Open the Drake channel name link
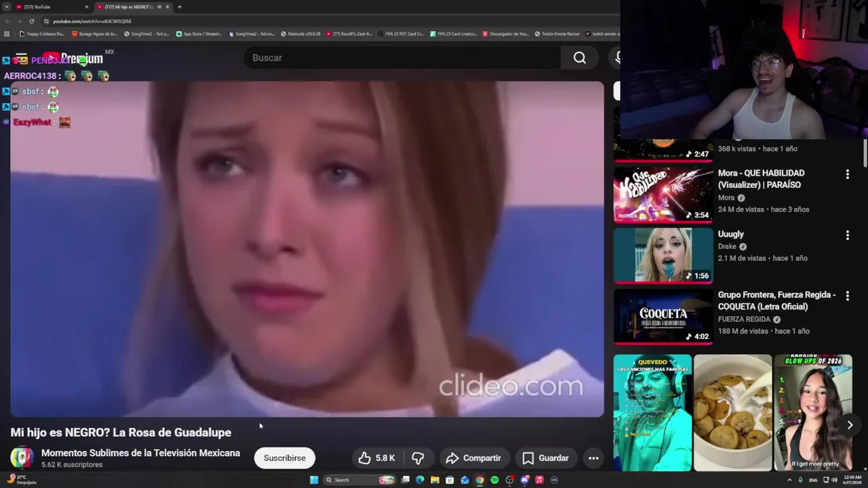 pyautogui.click(x=727, y=247)
